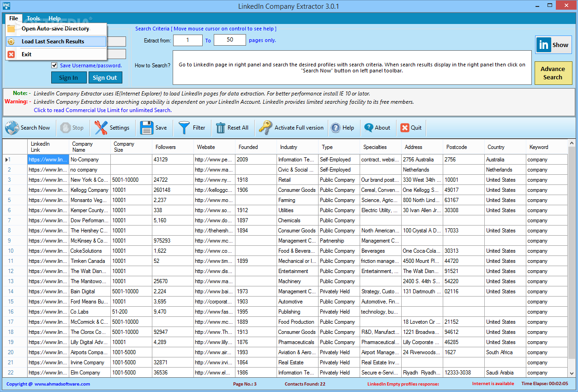Click CokeSolutions company cell
This screenshot has height=392, width=578.
[x=90, y=251]
